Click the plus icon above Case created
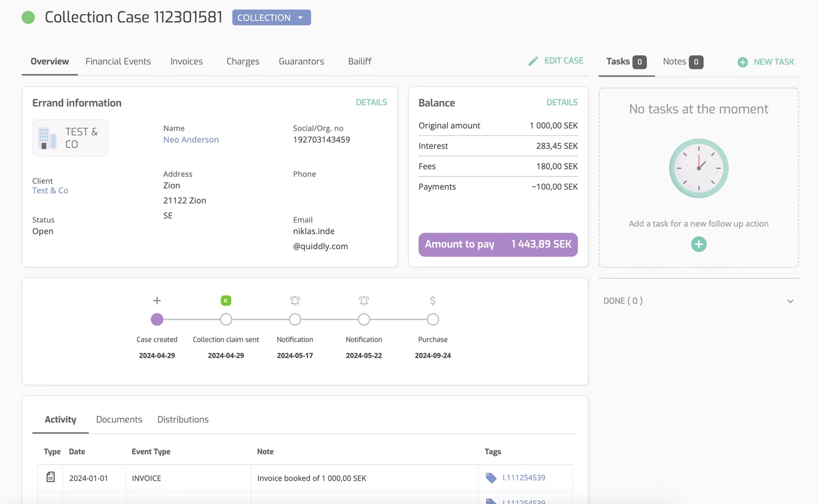Image resolution: width=819 pixels, height=504 pixels. point(157,300)
